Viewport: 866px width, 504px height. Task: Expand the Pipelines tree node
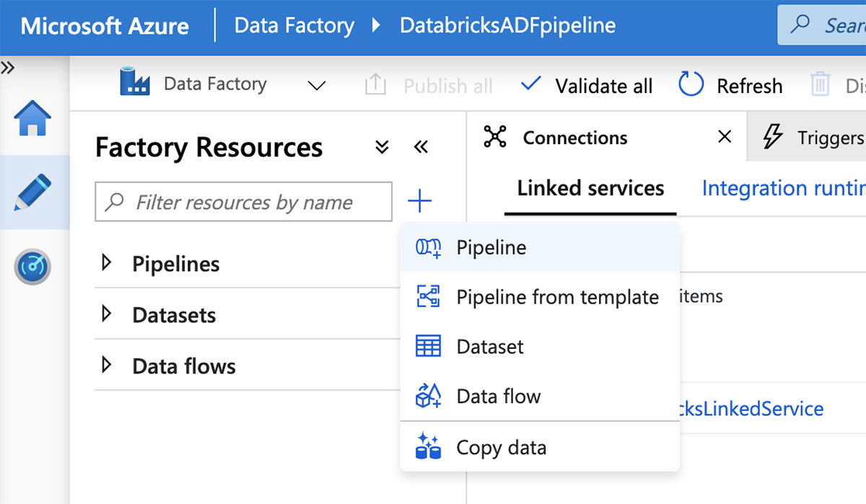108,263
